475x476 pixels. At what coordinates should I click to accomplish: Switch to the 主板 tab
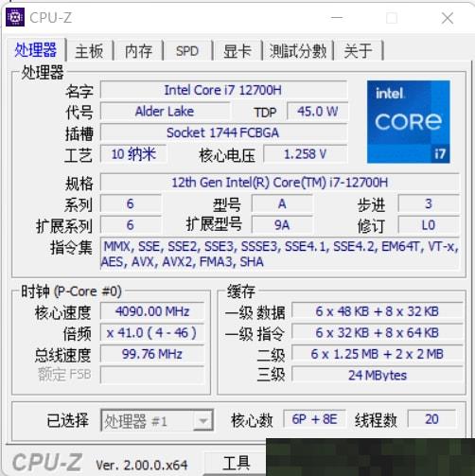(89, 51)
